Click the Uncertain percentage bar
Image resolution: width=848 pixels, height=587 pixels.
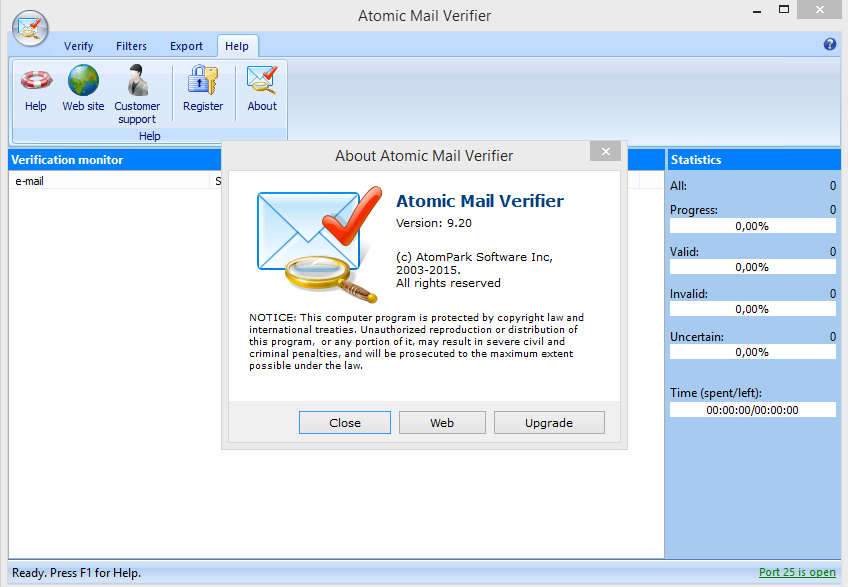pyautogui.click(x=752, y=352)
